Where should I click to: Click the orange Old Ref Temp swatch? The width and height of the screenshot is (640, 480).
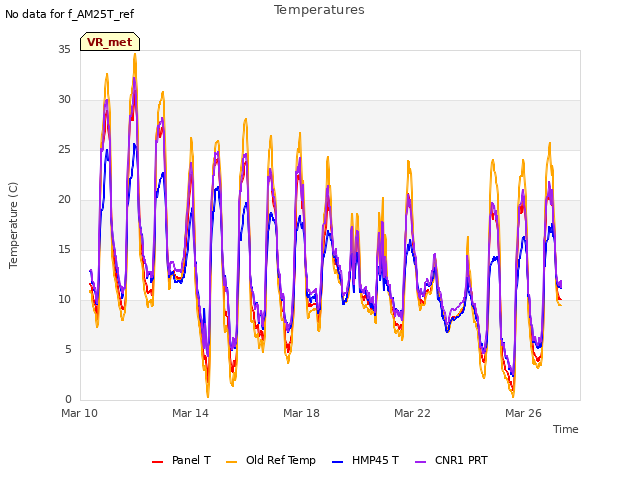231,462
